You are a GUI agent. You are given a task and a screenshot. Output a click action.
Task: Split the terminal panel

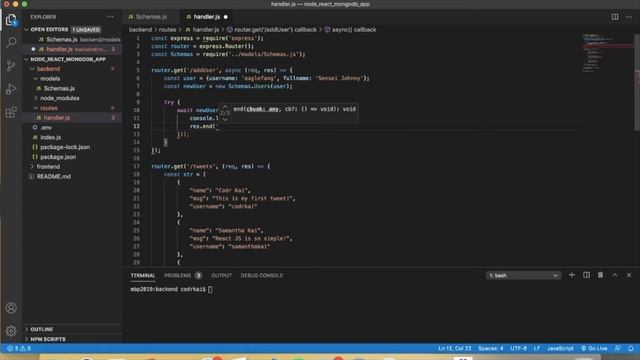pos(586,275)
